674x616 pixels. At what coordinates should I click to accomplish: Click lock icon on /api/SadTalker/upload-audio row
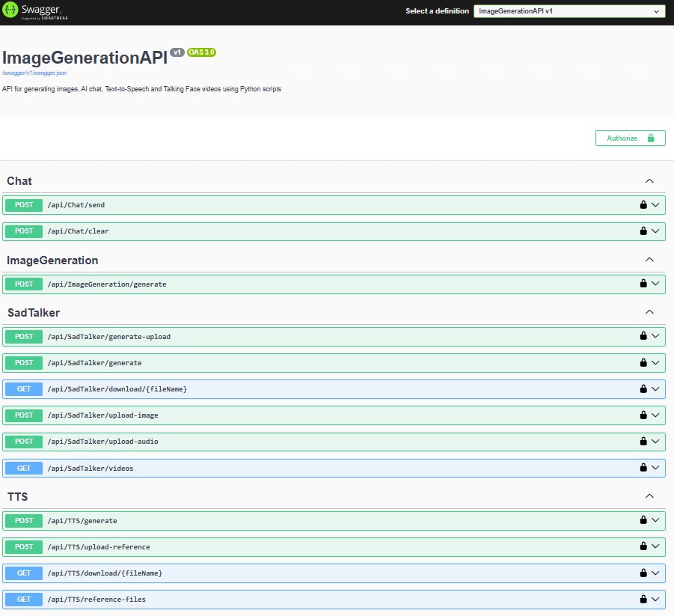(x=643, y=442)
